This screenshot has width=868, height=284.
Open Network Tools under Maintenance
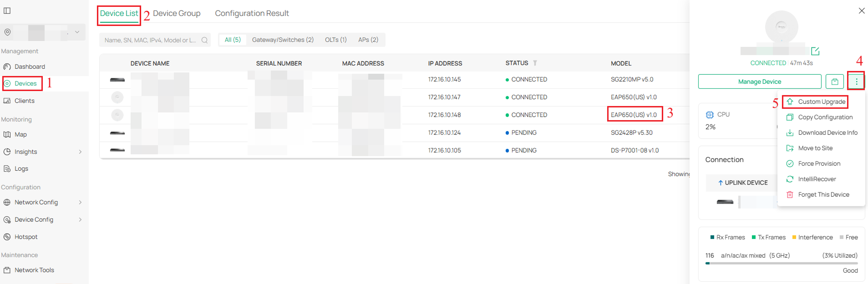tap(34, 270)
